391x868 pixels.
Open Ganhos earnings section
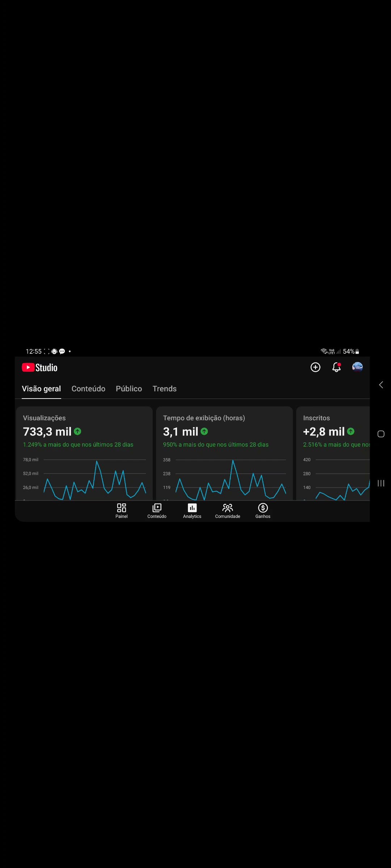pos(263,511)
